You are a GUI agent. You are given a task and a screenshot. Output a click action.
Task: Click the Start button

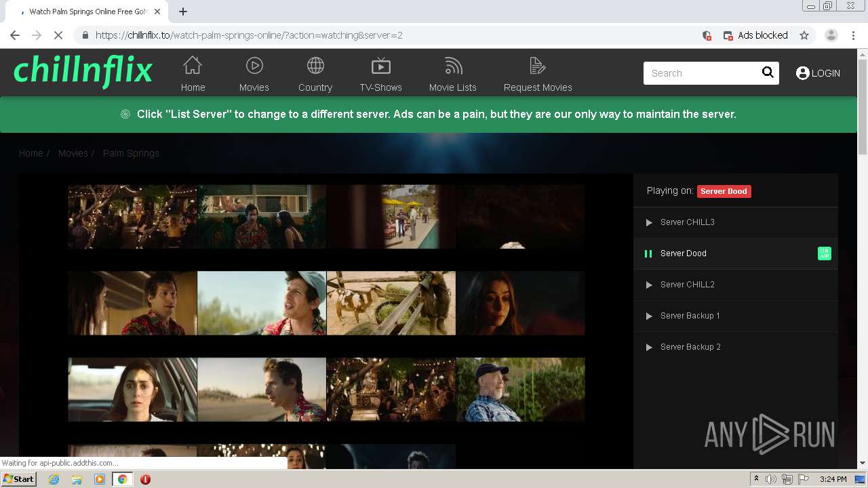(19, 479)
